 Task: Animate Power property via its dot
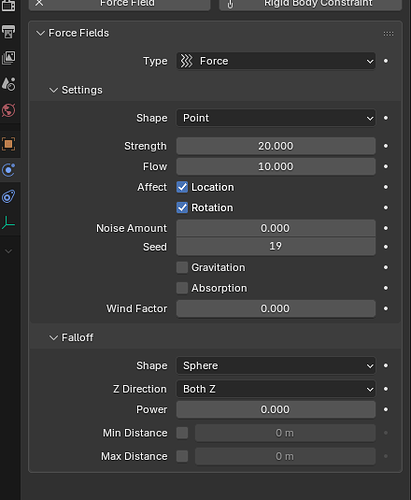point(386,409)
